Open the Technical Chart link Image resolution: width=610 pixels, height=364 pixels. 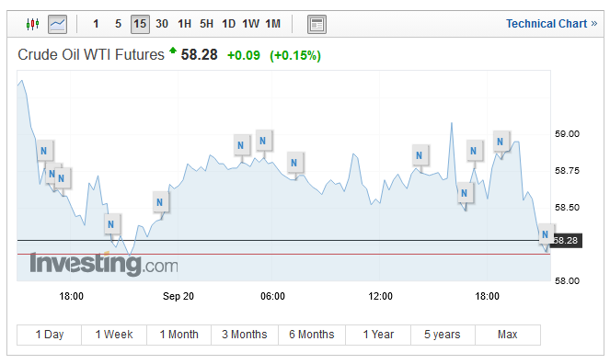coord(551,24)
